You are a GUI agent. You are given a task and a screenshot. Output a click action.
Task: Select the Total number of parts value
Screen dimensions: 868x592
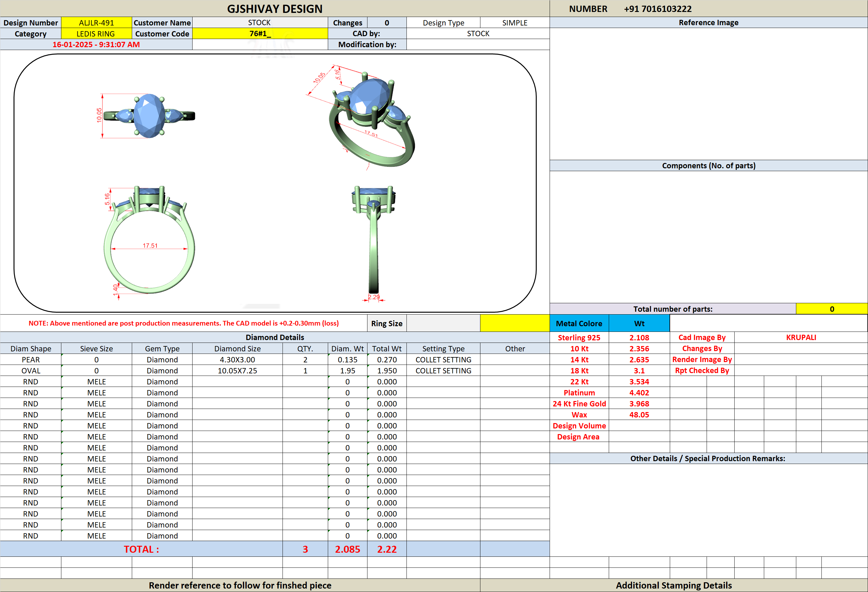click(x=832, y=309)
